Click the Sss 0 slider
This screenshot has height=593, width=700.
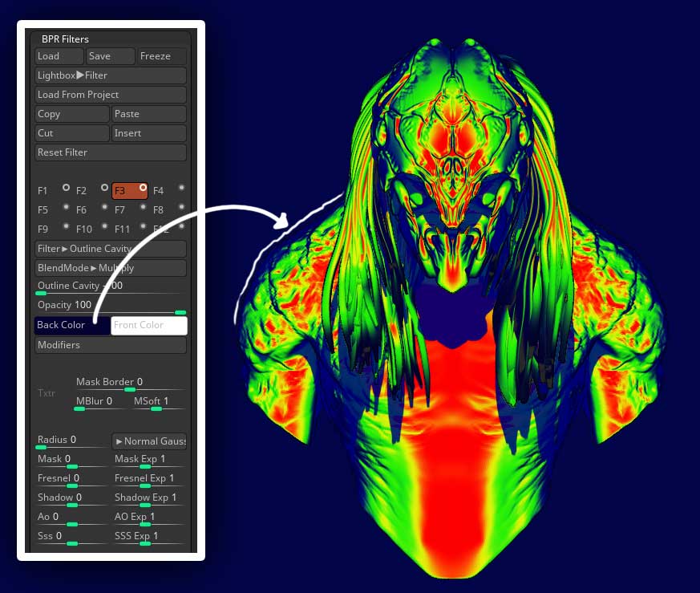pos(72,537)
